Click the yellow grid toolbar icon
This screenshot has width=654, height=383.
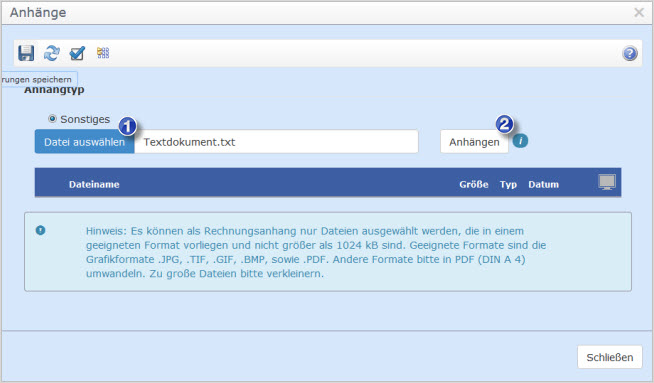103,53
